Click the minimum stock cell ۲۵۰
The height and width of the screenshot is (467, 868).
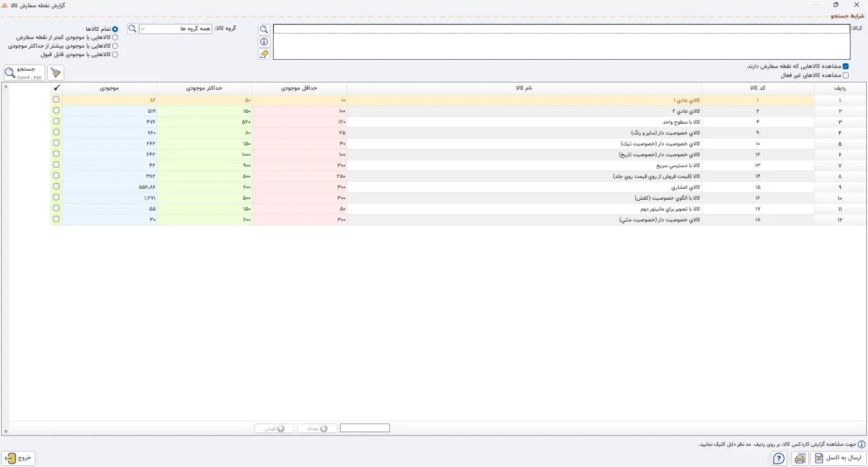click(x=300, y=176)
